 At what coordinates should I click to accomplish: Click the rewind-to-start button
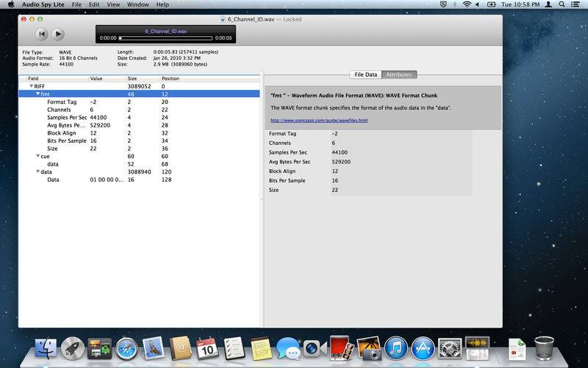(42, 34)
